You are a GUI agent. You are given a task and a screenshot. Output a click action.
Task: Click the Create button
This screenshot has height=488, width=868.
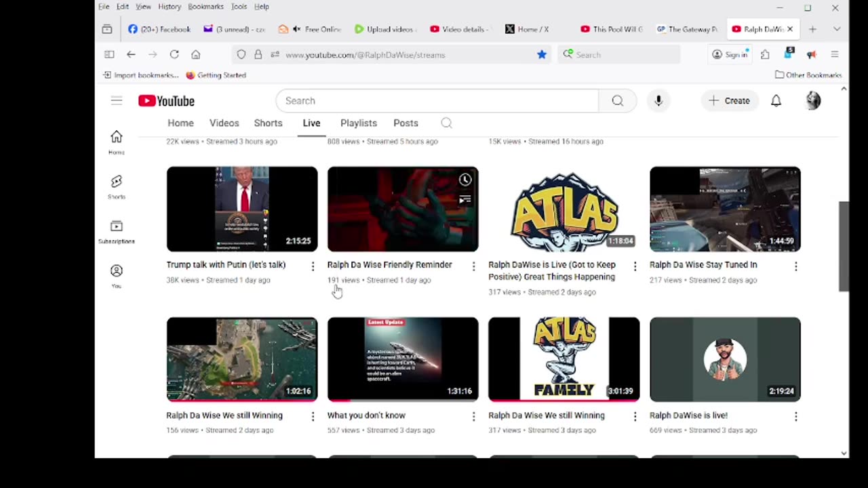tap(729, 101)
